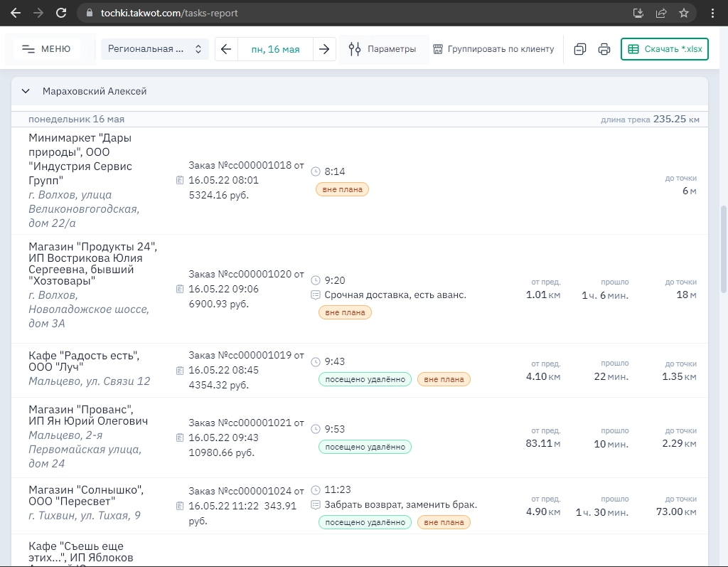Viewport: 728px width, 567px height.
Task: Click the browser reload icon
Action: [61, 13]
